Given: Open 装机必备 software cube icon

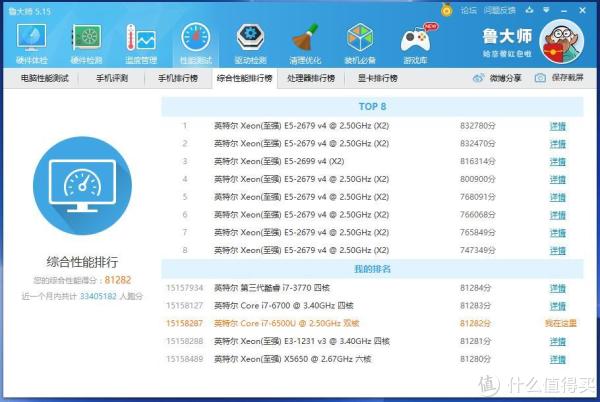Looking at the screenshot, I should pos(360,43).
